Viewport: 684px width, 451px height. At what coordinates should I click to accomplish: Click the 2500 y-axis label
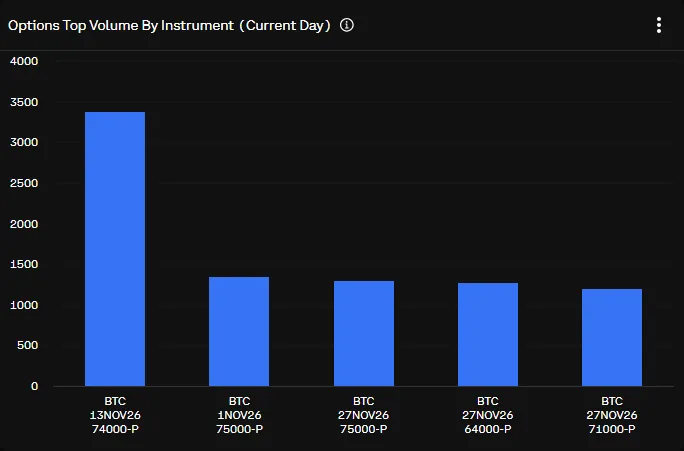pos(24,183)
